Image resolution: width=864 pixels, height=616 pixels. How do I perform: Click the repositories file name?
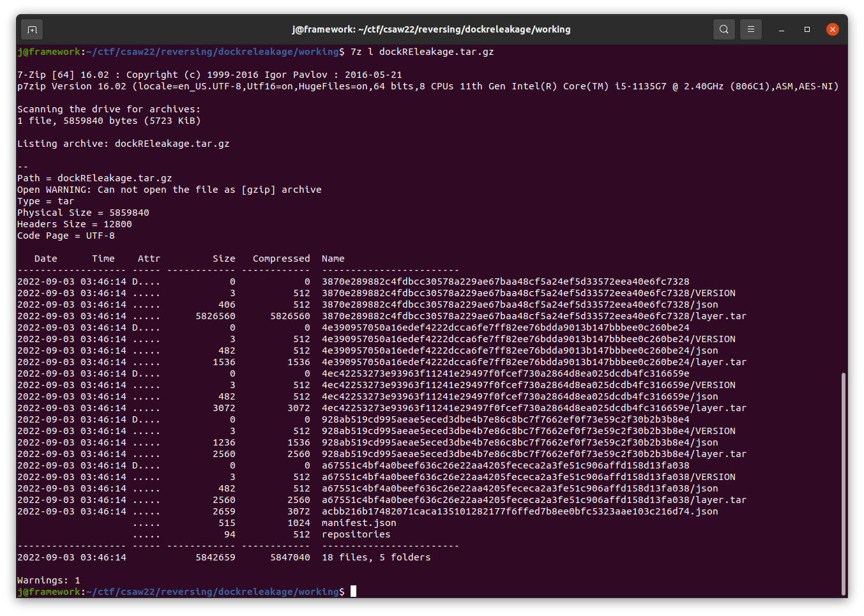pos(356,534)
